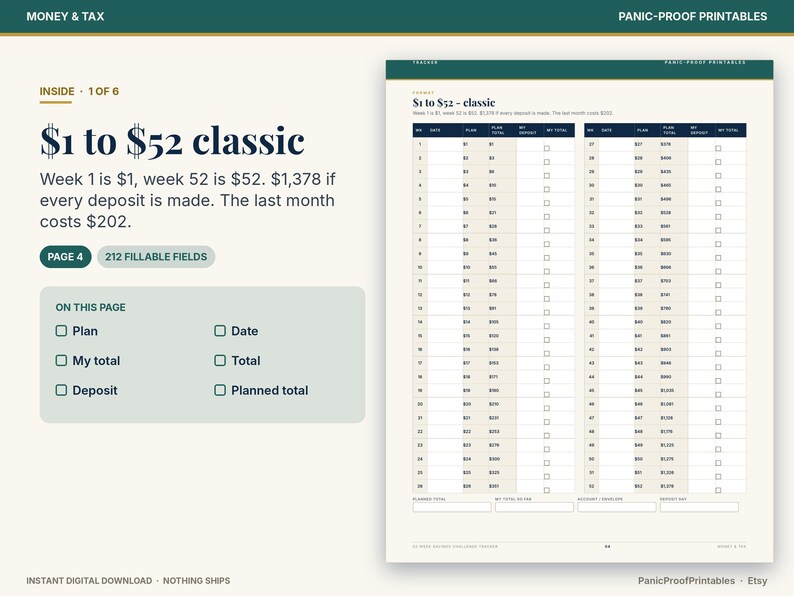Image resolution: width=794 pixels, height=596 pixels.
Task: Click the MY TOTAL SO FAR field
Action: [x=534, y=507]
